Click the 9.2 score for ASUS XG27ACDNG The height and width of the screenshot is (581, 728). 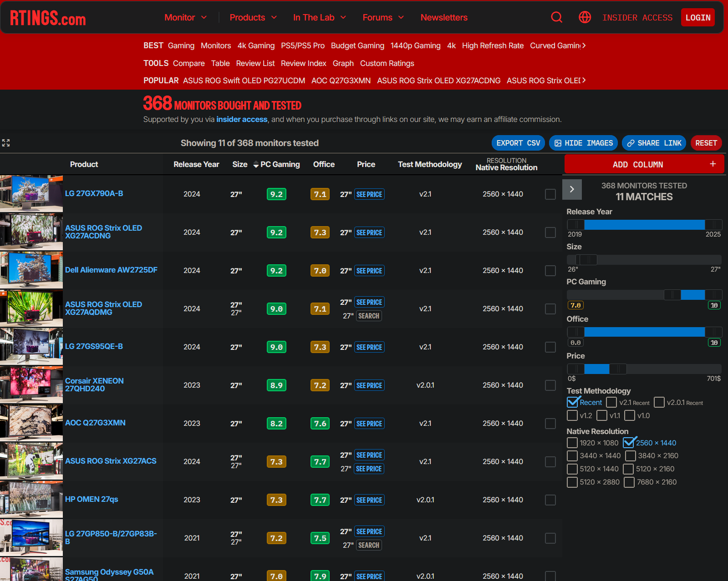[x=276, y=232]
